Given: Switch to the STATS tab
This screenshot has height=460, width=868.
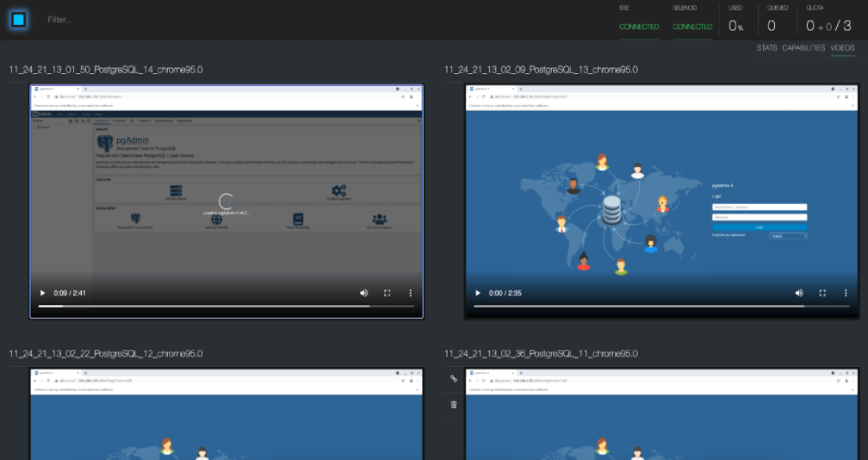Looking at the screenshot, I should click(x=766, y=48).
